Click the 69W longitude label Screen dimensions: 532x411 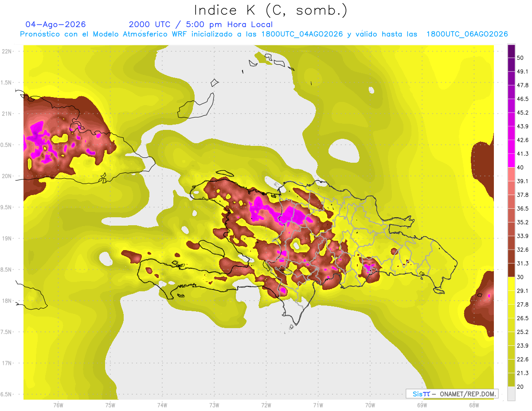point(422,405)
